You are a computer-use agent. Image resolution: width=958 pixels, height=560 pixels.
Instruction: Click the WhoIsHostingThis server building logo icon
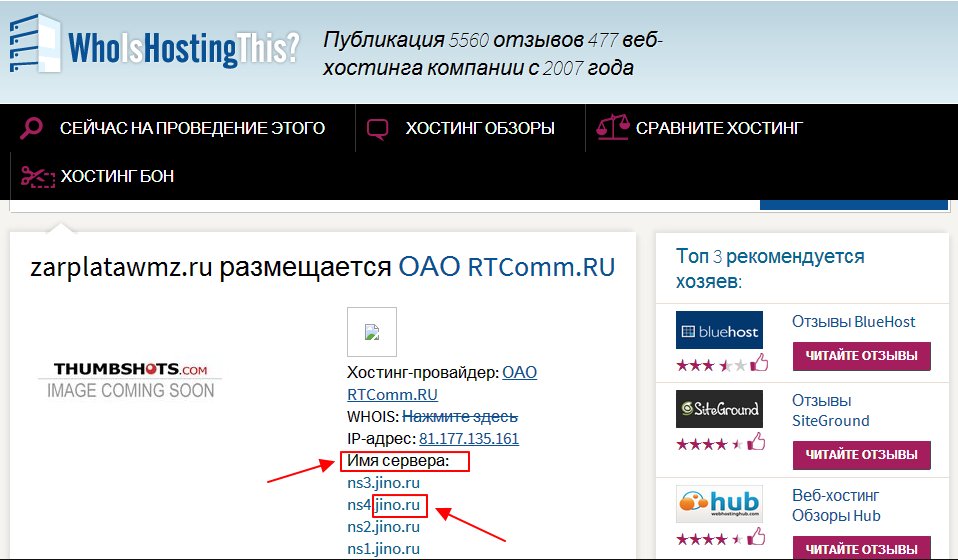35,44
